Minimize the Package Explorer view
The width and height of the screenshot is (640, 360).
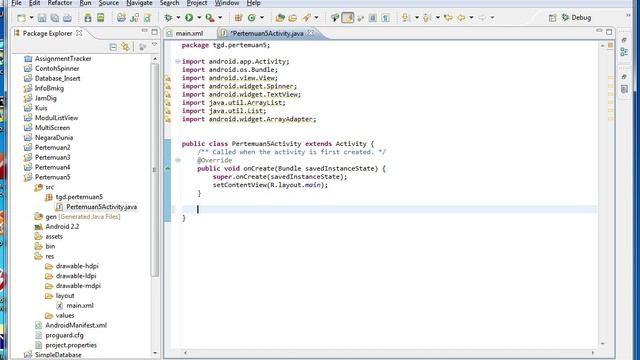pos(144,31)
